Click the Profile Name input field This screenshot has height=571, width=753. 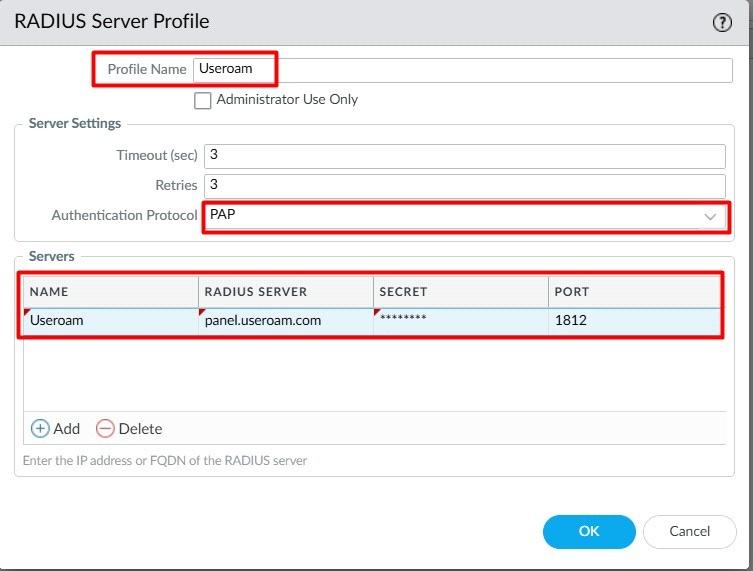[x=463, y=70]
